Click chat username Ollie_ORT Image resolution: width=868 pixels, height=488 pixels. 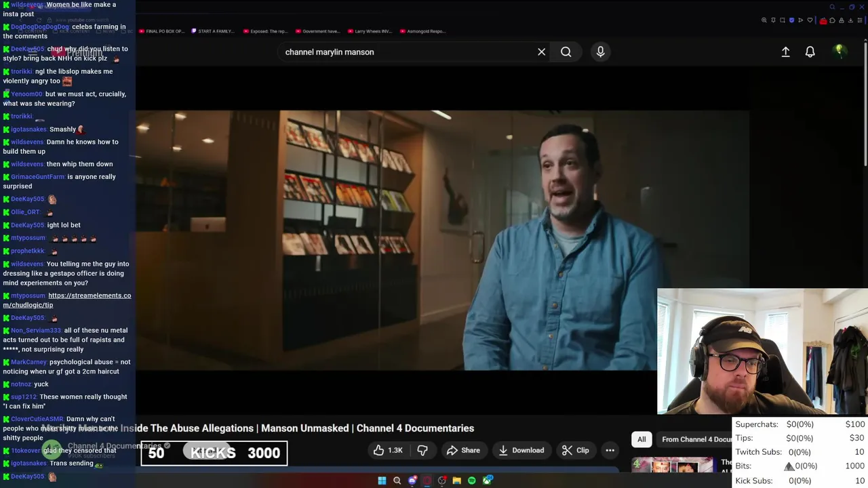coord(26,212)
